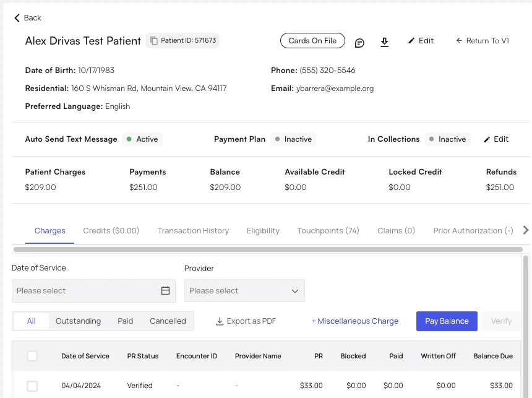Screen dimensions: 532x398
Task: Switch to the Transaction History tab
Action: [193, 231]
